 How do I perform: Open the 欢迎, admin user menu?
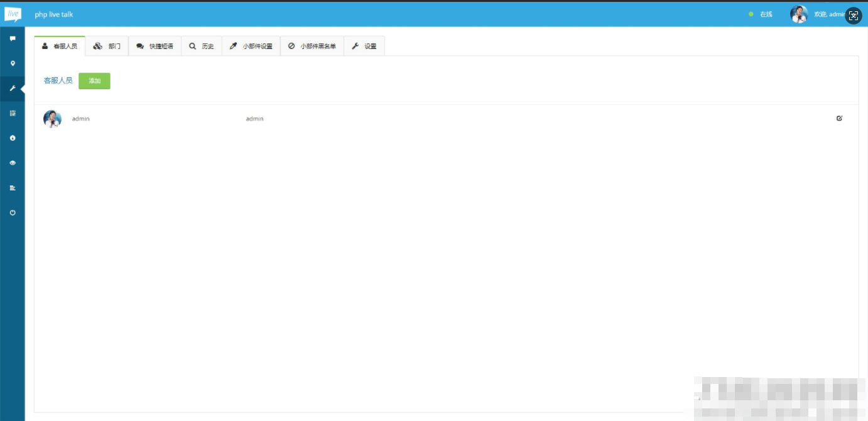tap(828, 14)
